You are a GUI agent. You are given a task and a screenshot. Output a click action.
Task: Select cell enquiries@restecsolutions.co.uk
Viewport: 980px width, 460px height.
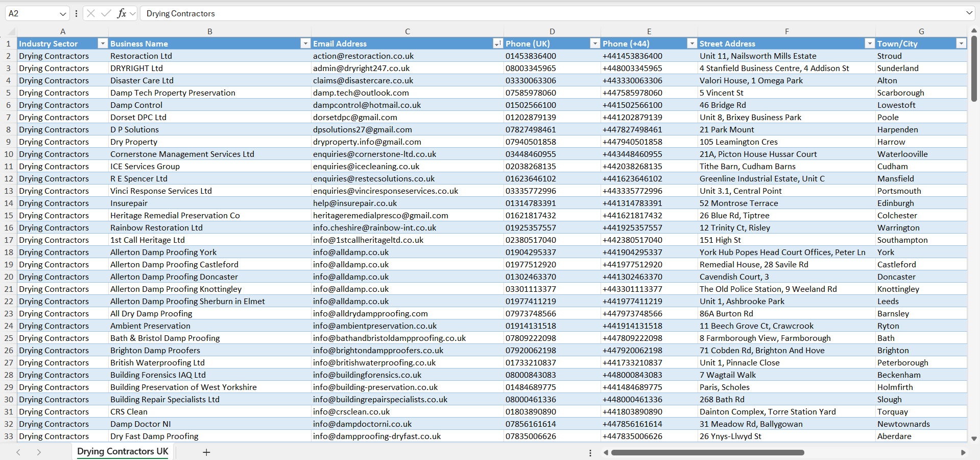point(407,178)
